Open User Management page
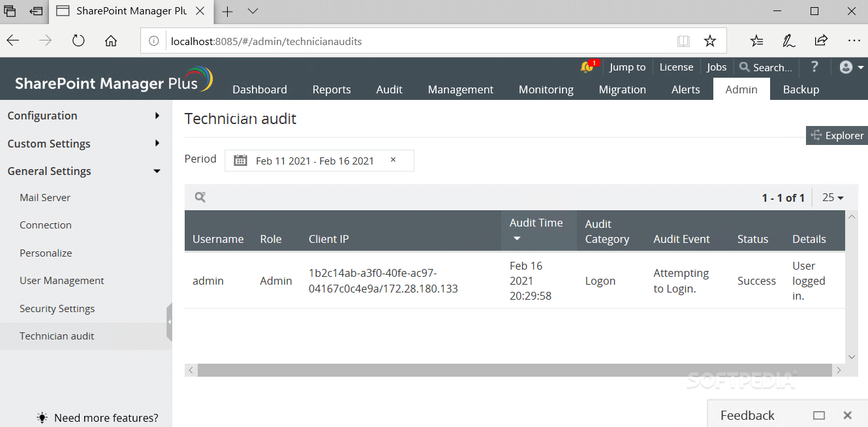The width and height of the screenshot is (868, 427). 62,280
